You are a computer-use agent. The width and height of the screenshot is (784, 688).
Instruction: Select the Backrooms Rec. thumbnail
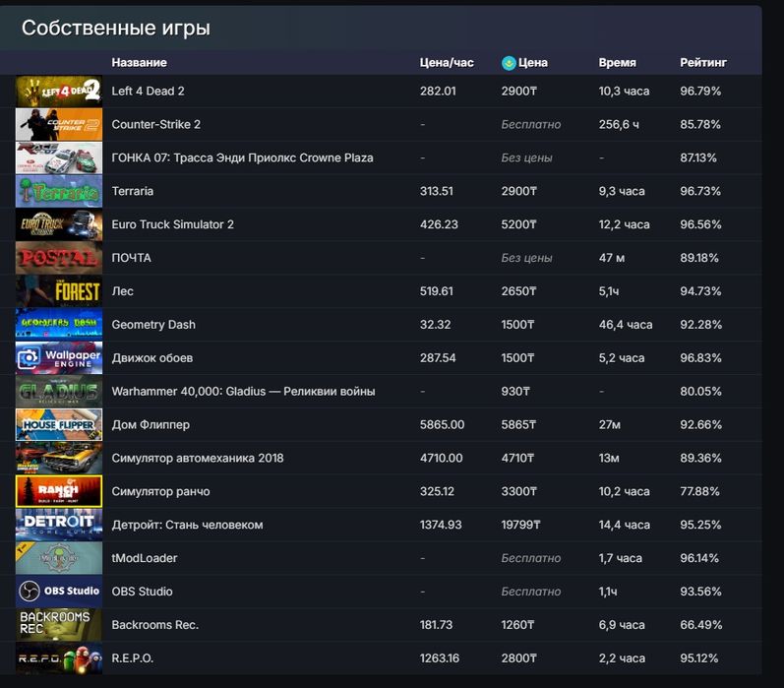[59, 625]
